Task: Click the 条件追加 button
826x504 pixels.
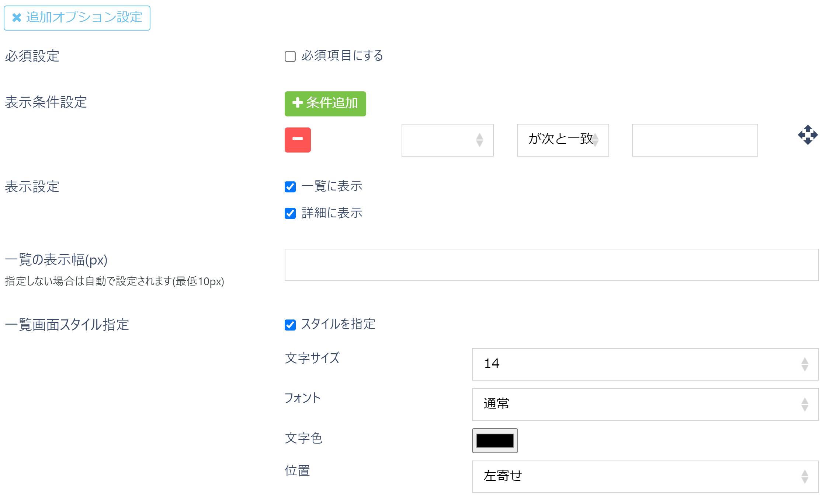Action: pos(325,104)
